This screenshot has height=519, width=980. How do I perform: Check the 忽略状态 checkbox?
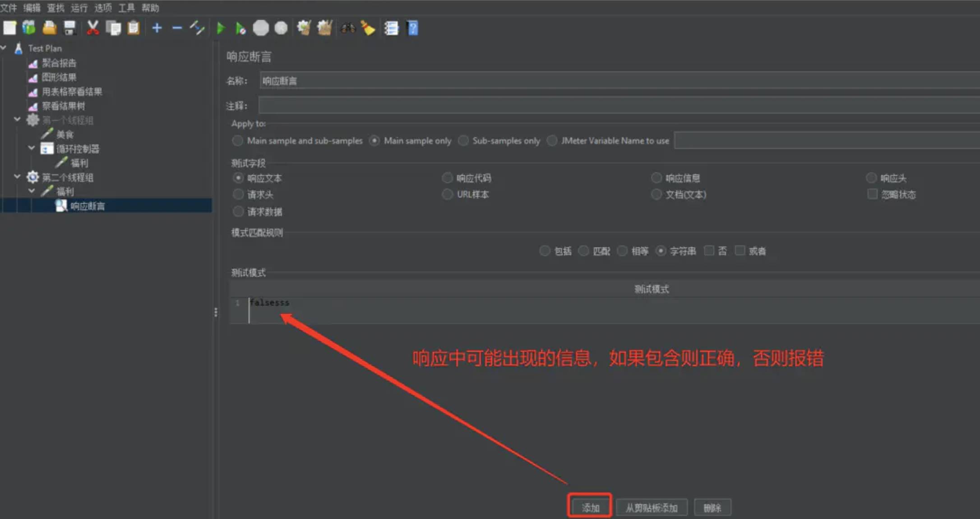(x=872, y=194)
